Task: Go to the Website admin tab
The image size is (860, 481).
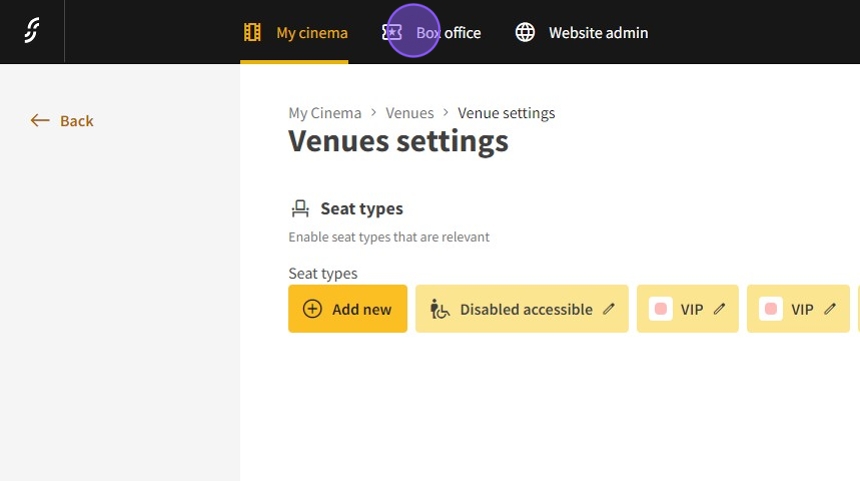Action: pyautogui.click(x=598, y=33)
